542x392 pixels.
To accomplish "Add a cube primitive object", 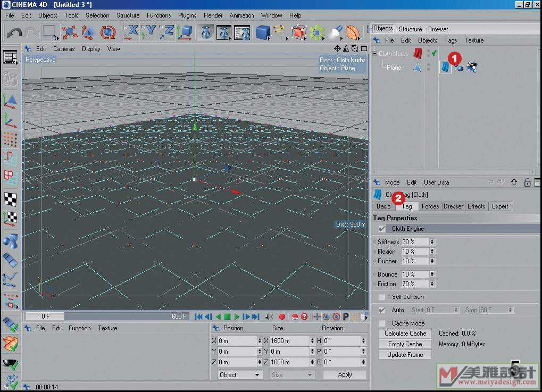I will point(263,32).
